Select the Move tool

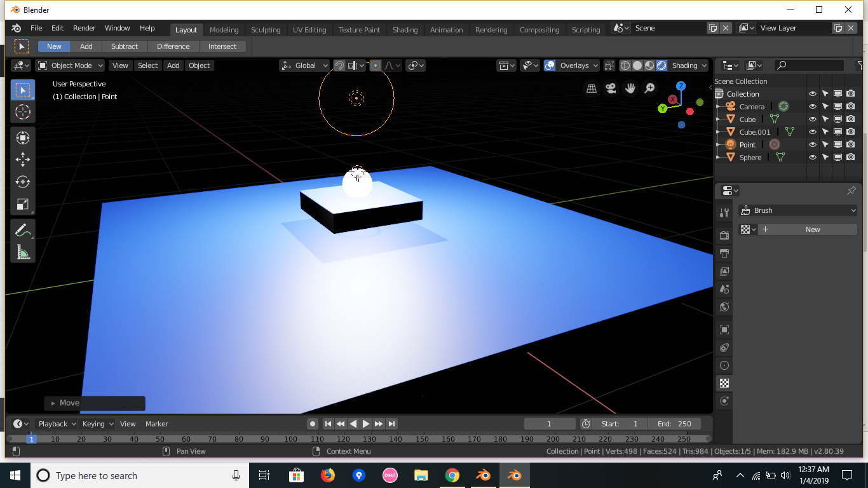tap(23, 159)
